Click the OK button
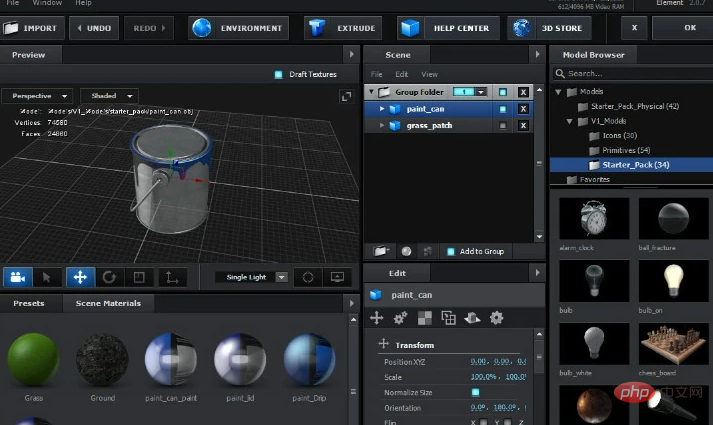The width and height of the screenshot is (713, 425). tap(690, 28)
